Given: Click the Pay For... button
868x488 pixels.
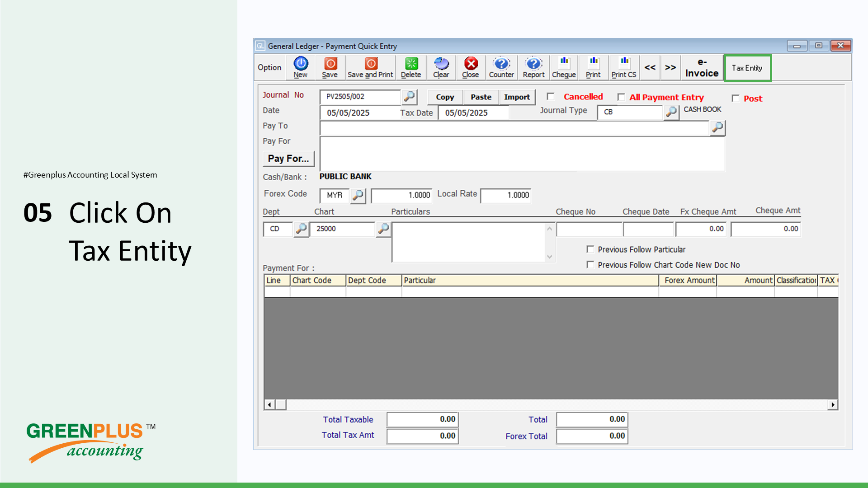Looking at the screenshot, I should 288,159.
